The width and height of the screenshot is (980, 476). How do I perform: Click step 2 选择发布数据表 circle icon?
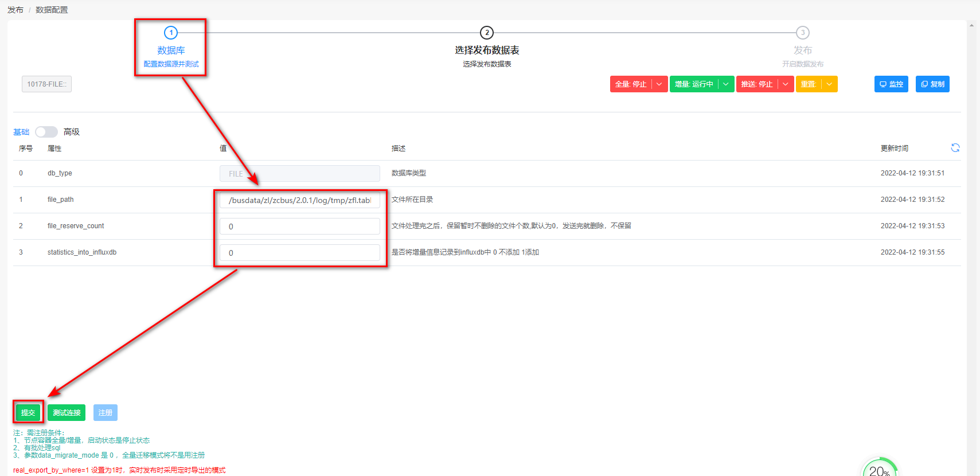[487, 33]
